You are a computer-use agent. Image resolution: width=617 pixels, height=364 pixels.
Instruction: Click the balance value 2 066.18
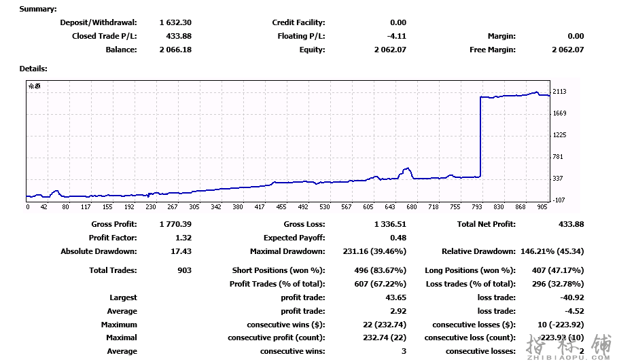pos(175,50)
